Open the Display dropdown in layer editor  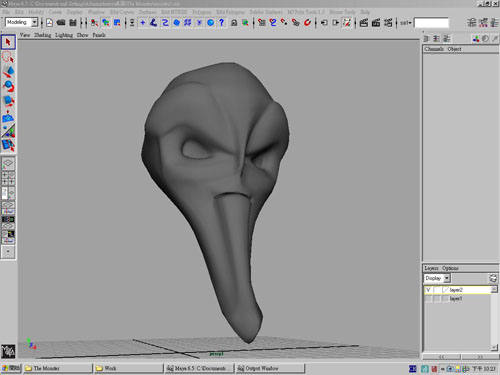tap(447, 278)
